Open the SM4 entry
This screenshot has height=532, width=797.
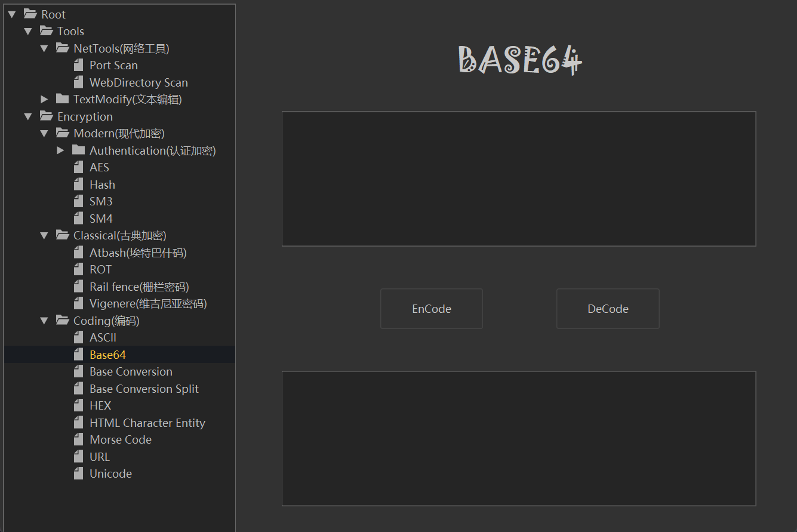[x=101, y=219]
